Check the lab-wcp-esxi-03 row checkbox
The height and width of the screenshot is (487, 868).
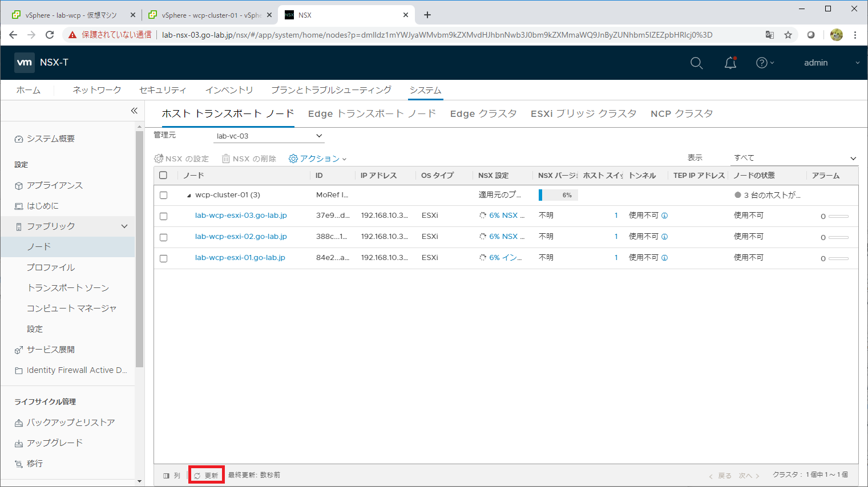tap(163, 216)
